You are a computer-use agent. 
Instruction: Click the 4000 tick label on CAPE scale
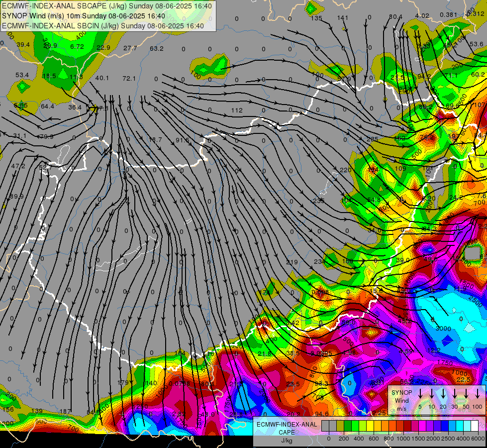coord(463,439)
